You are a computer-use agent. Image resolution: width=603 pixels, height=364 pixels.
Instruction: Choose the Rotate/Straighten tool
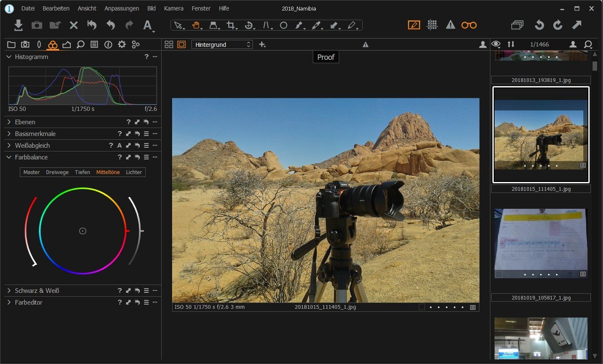(x=249, y=25)
